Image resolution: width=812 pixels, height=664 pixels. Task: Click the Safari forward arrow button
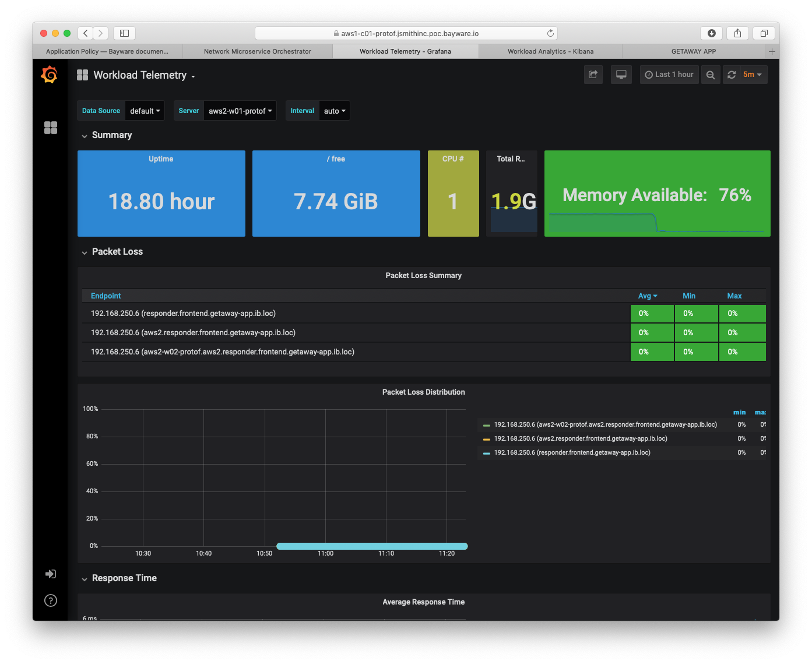101,33
